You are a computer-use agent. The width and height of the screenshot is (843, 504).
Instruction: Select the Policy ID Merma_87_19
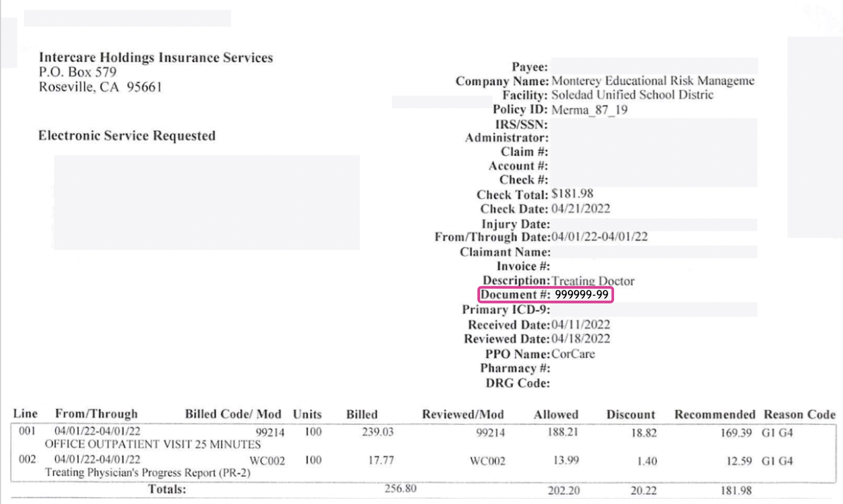pos(589,110)
